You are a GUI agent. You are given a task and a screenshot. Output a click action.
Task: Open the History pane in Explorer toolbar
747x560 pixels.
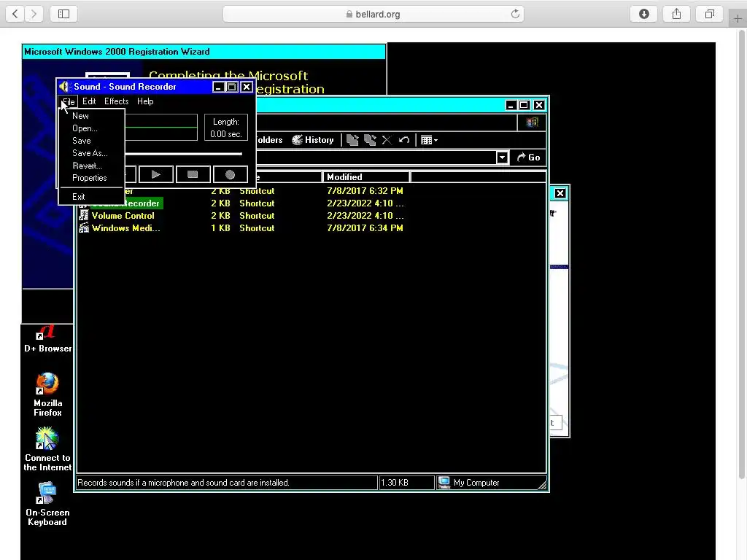(312, 140)
